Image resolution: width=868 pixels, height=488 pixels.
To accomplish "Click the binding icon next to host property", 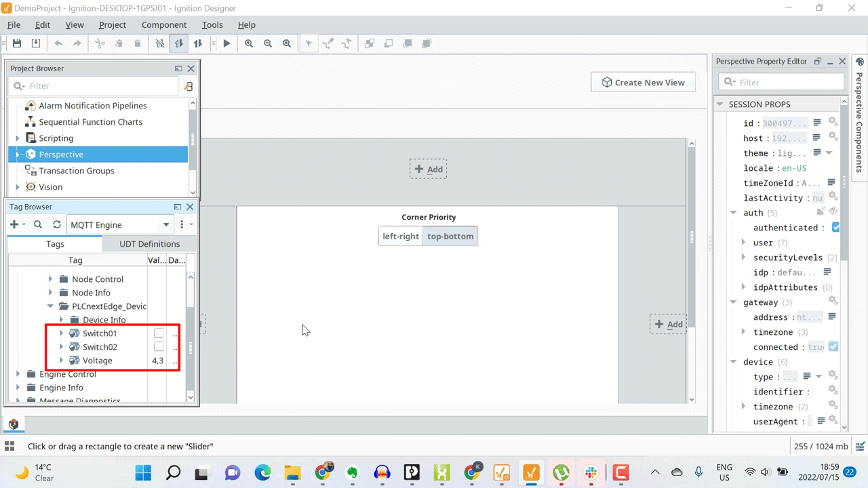I will (x=817, y=138).
